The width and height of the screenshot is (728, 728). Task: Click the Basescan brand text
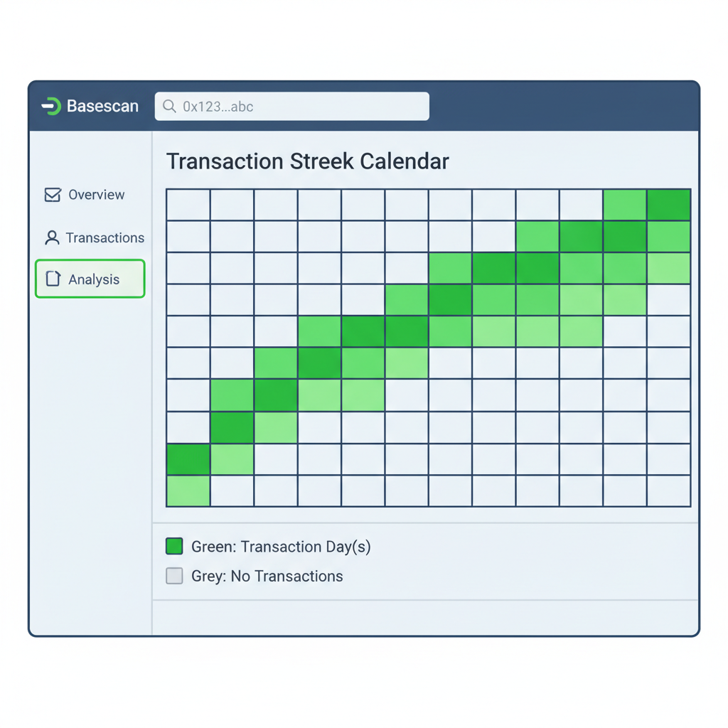pyautogui.click(x=102, y=106)
